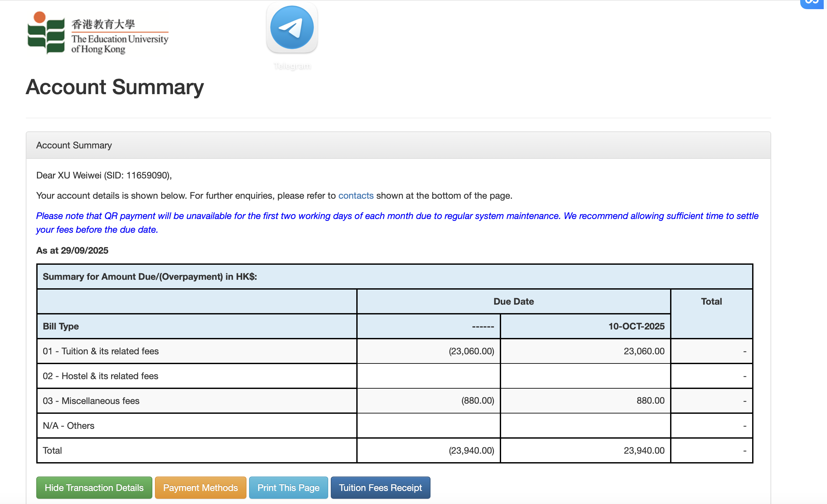Select the Miscellaneous fees row
The width and height of the screenshot is (827, 504).
(91, 401)
